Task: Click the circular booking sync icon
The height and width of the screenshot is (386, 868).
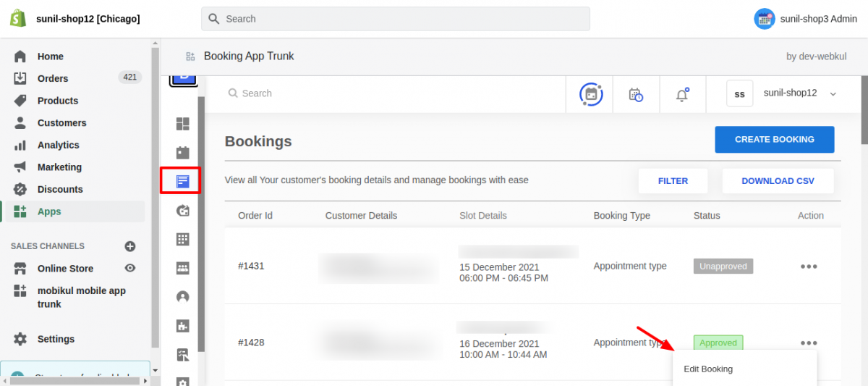Action: pos(591,94)
